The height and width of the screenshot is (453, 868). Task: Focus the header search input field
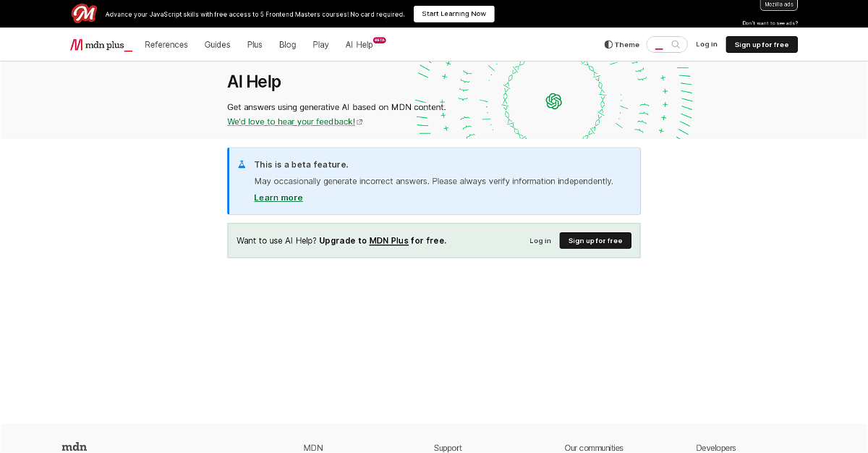660,45
